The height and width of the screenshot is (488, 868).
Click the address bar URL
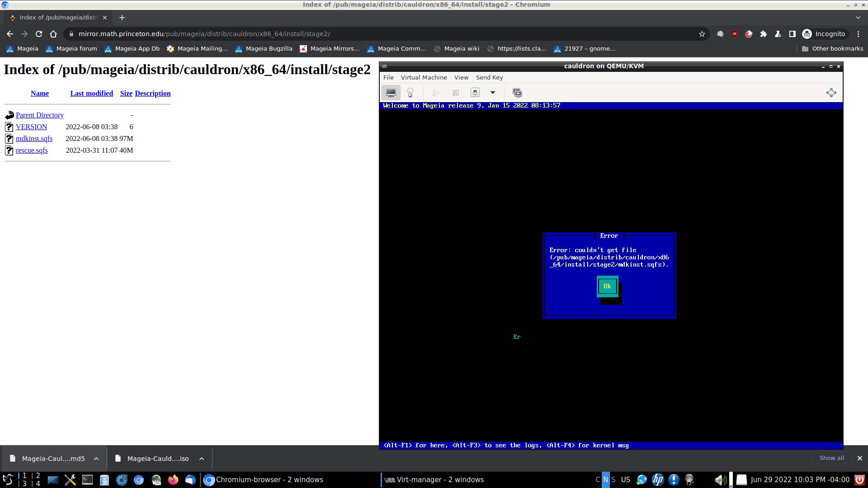point(204,34)
